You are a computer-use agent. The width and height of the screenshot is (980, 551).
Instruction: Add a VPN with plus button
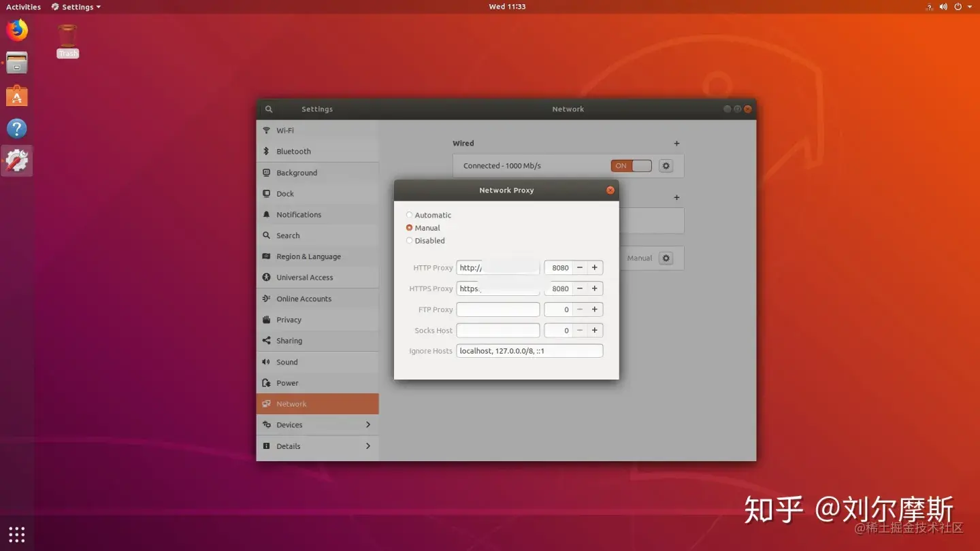point(676,197)
